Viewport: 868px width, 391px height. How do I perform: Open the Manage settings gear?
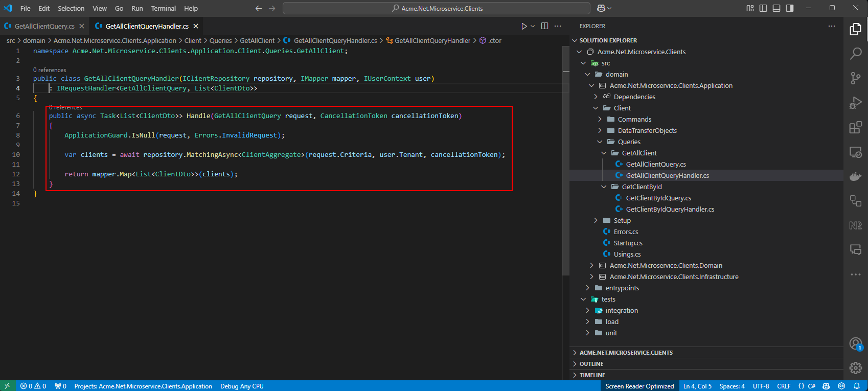(x=855, y=367)
